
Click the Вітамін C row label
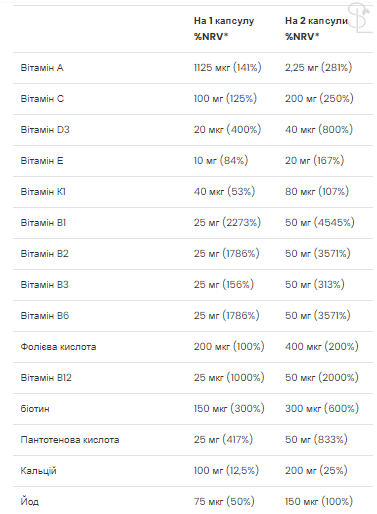pos(42,99)
